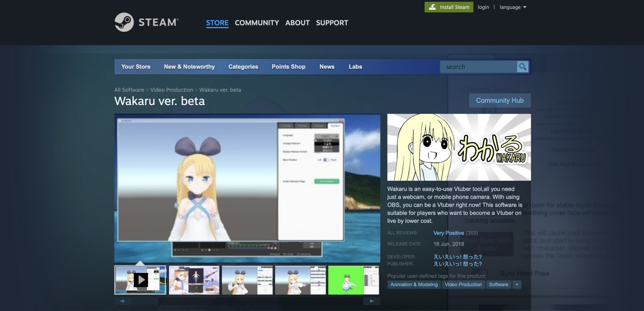The height and width of the screenshot is (311, 644).
Task: Select the Animation & Modeling tag
Action: pyautogui.click(x=414, y=284)
